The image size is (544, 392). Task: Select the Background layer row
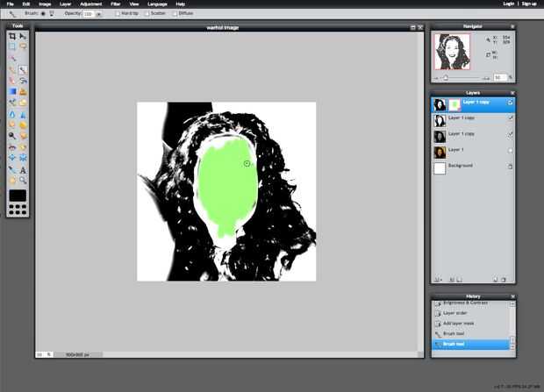pos(473,168)
